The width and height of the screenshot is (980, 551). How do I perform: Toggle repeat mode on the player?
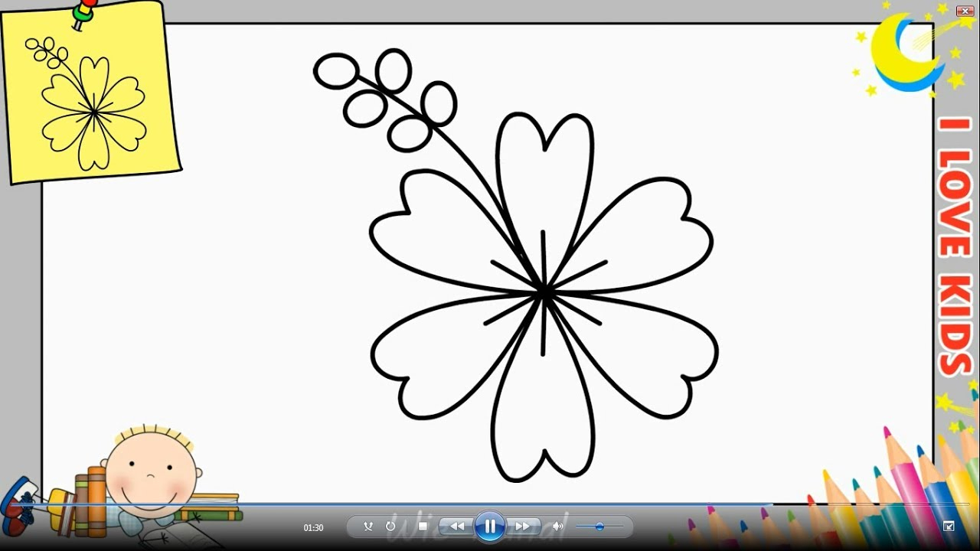(390, 527)
